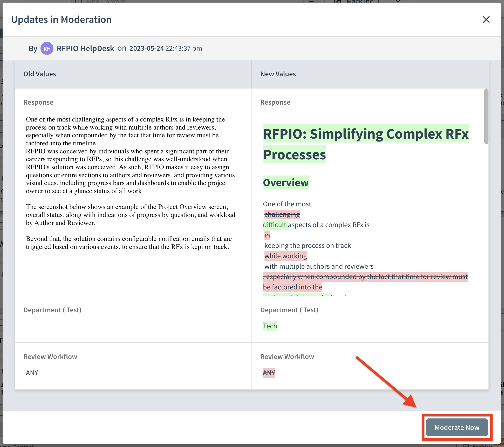Viewport: 504px width, 447px height.
Task: Click the New Values response scrollbar
Action: [x=486, y=116]
